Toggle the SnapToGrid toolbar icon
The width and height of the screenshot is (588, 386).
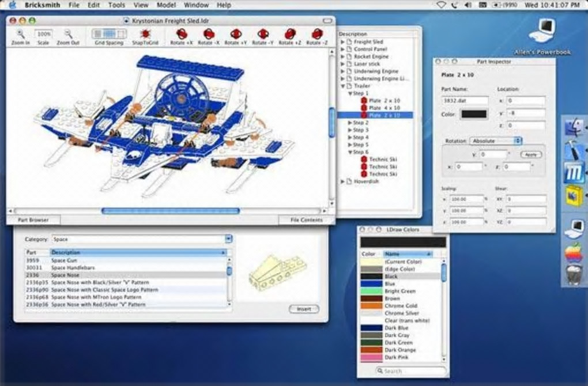[x=145, y=34]
